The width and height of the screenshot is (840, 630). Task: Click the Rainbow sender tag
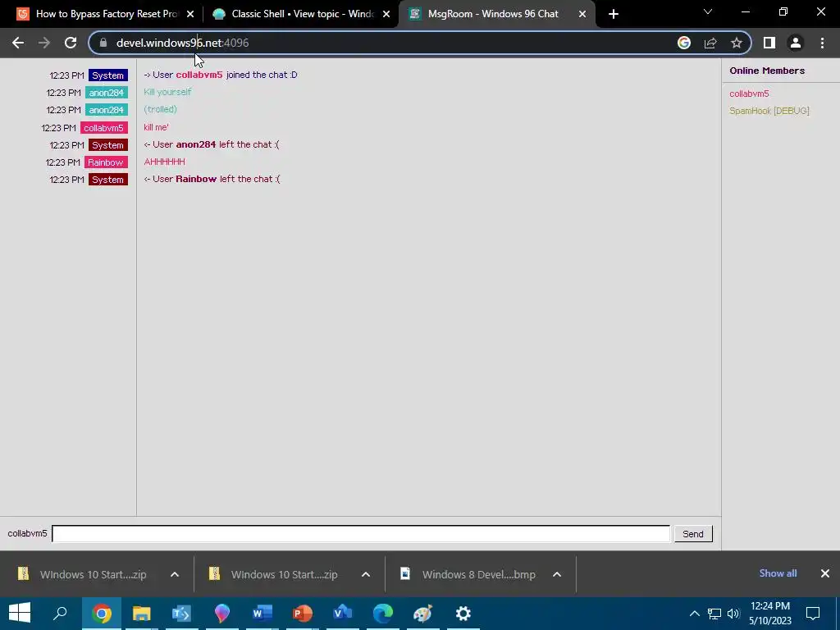[x=106, y=162]
